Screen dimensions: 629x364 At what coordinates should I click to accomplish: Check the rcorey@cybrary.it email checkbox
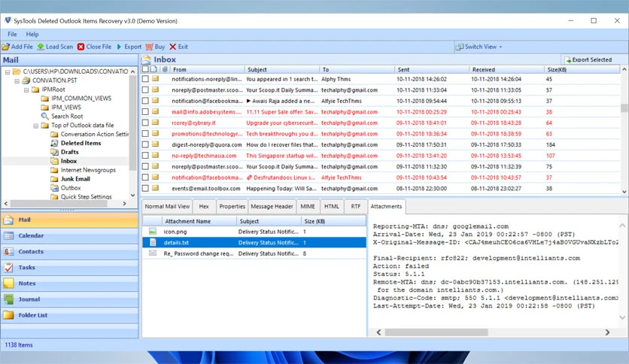click(x=145, y=123)
